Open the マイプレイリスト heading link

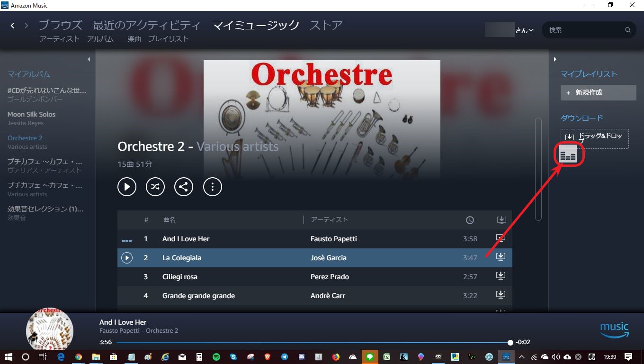tap(589, 74)
